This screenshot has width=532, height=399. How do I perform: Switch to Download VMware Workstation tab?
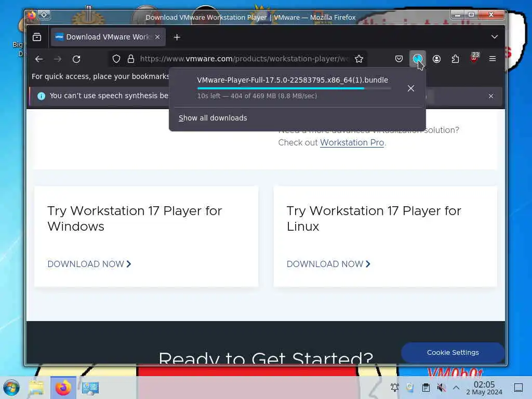pos(108,37)
